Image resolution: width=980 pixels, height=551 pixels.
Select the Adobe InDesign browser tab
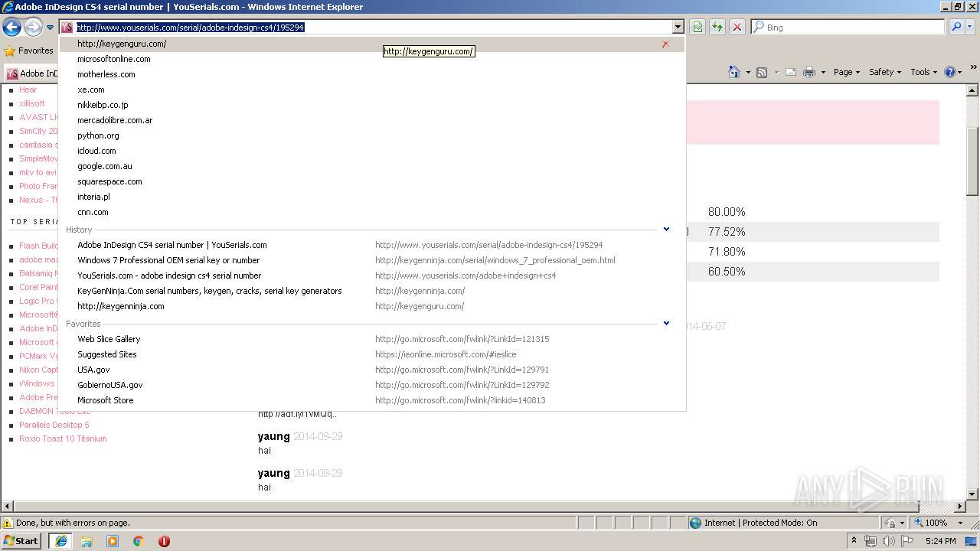(x=32, y=73)
